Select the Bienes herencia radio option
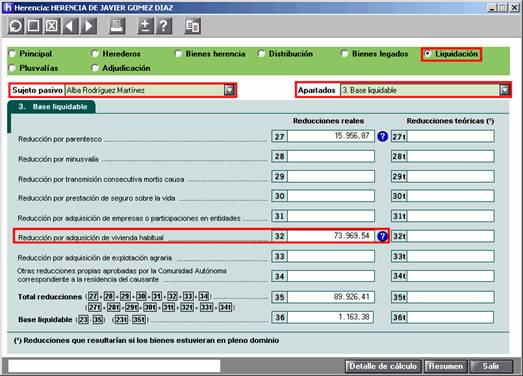This screenshot has height=376, width=523. coord(178,54)
